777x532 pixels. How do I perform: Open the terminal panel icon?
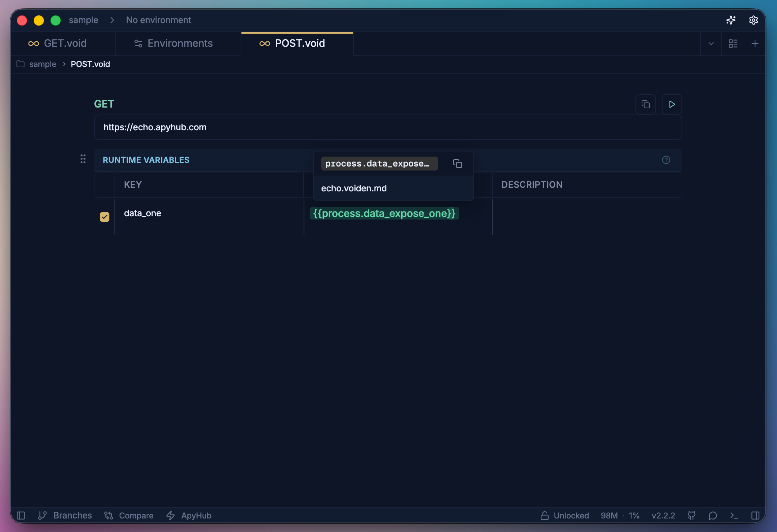[734, 516]
